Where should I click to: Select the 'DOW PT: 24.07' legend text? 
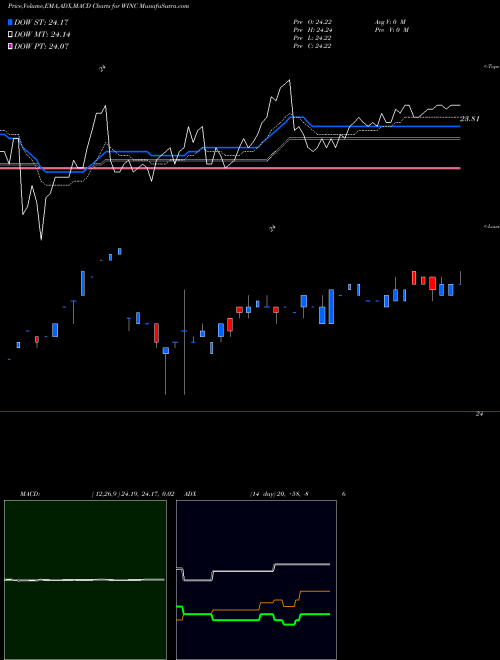pyautogui.click(x=41, y=46)
